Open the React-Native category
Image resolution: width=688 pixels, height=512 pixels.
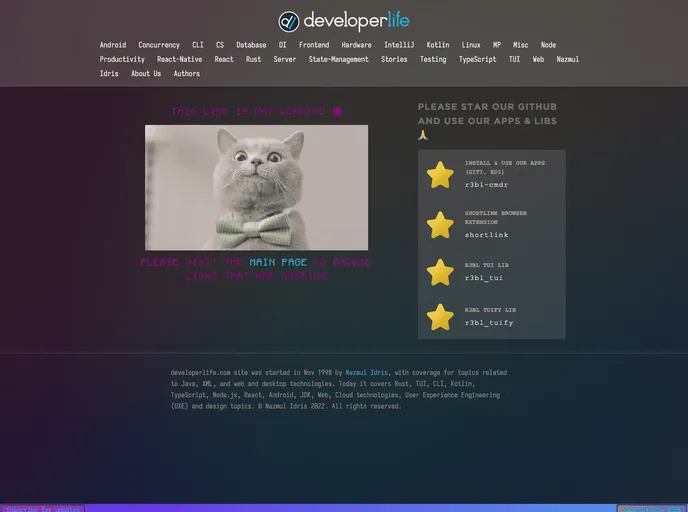click(x=179, y=59)
